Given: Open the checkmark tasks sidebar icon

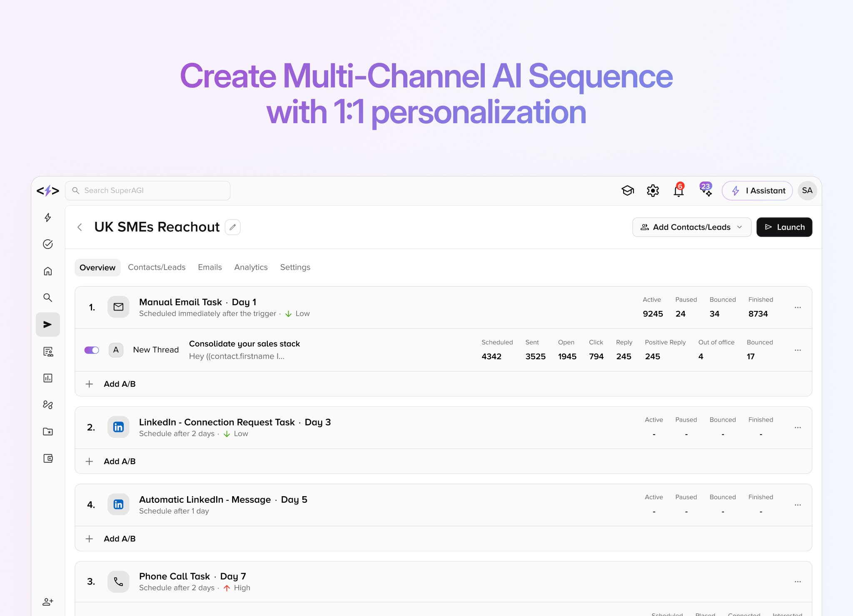Looking at the screenshot, I should click(x=48, y=244).
